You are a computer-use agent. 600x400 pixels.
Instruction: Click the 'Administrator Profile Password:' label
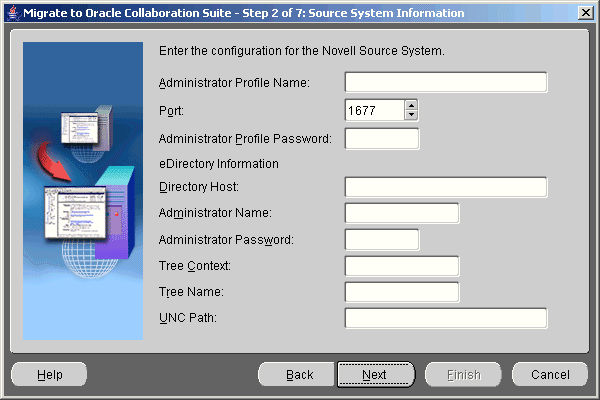tap(245, 139)
